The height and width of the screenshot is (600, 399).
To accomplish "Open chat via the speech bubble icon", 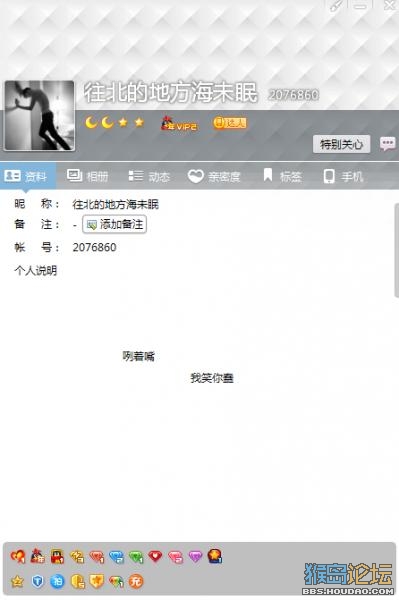I will pyautogui.click(x=387, y=144).
